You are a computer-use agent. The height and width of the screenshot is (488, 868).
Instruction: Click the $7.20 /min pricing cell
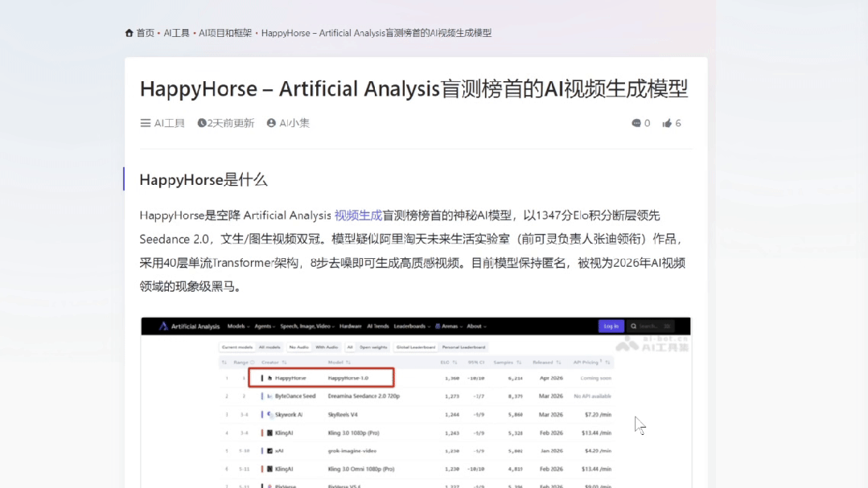click(x=598, y=414)
